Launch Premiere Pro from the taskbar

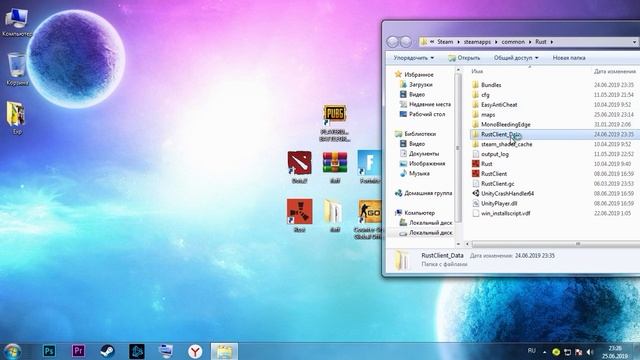pos(78,351)
